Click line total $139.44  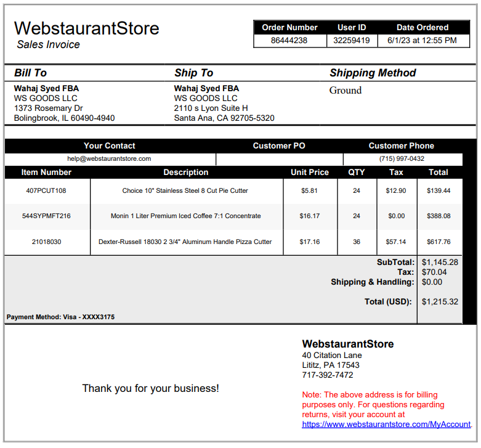tap(439, 190)
